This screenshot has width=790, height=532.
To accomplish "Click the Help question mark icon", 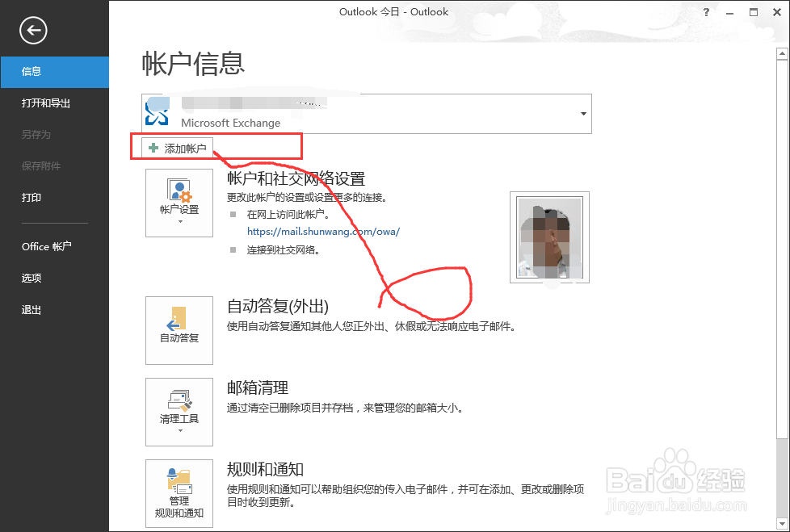I will click(x=706, y=12).
